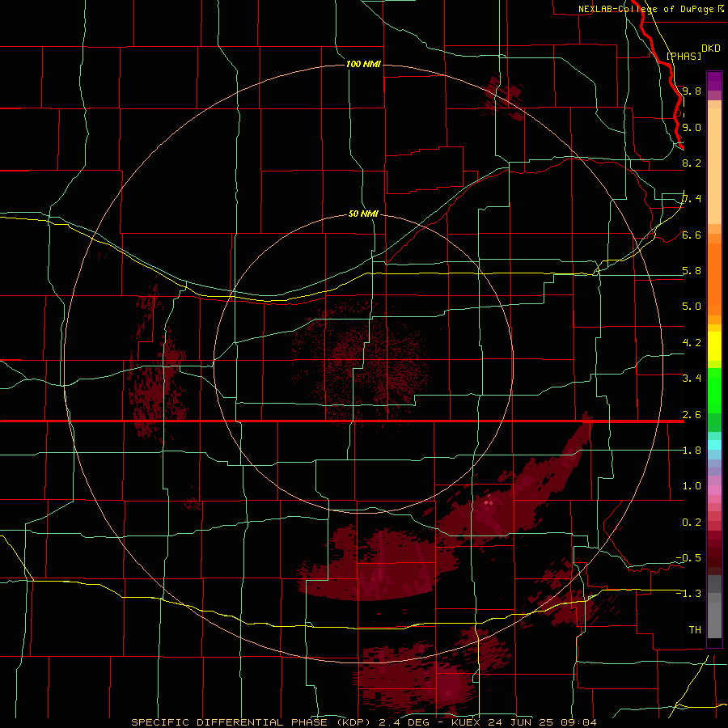
Task: Click the 6.6 value on the color scale
Action: pos(692,235)
